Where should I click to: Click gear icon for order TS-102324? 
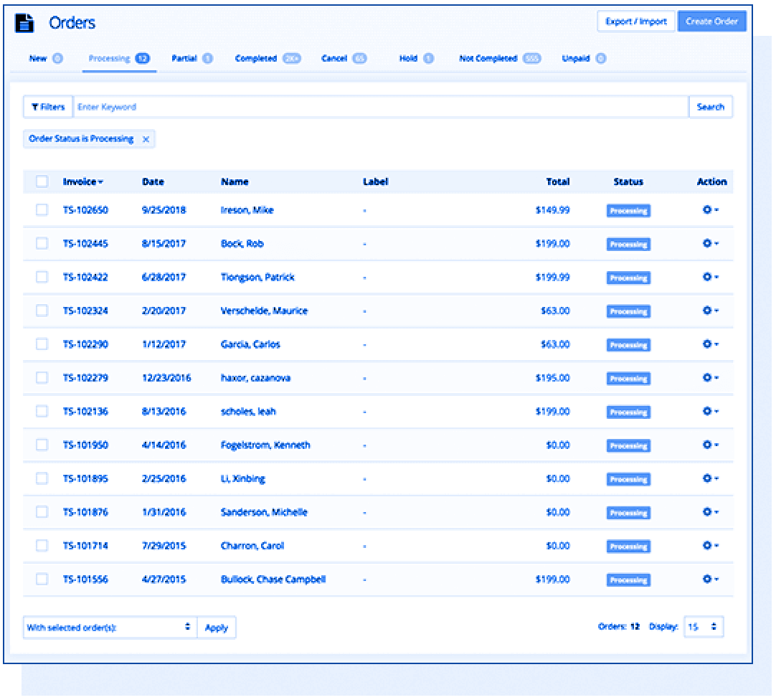click(x=709, y=311)
